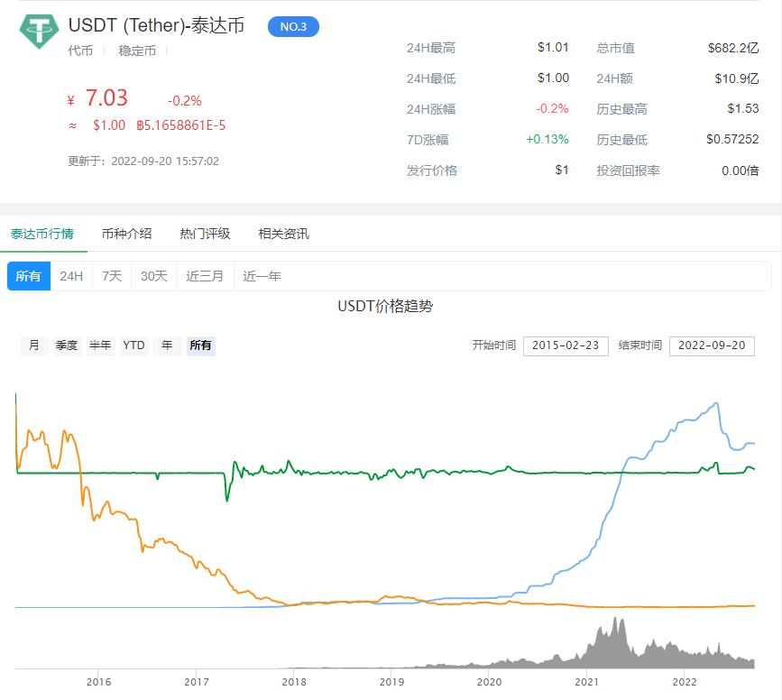Open the 开始时间 start date picker

coord(566,345)
